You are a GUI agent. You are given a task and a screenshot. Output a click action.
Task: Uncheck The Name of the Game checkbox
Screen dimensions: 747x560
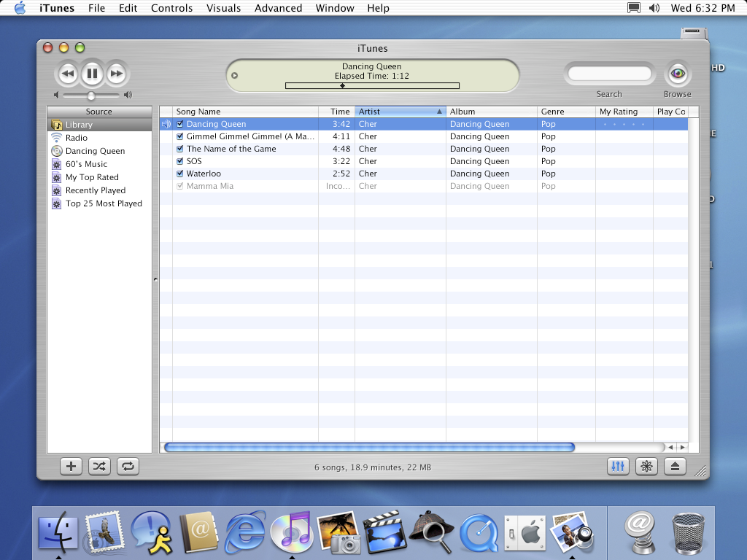(x=180, y=149)
